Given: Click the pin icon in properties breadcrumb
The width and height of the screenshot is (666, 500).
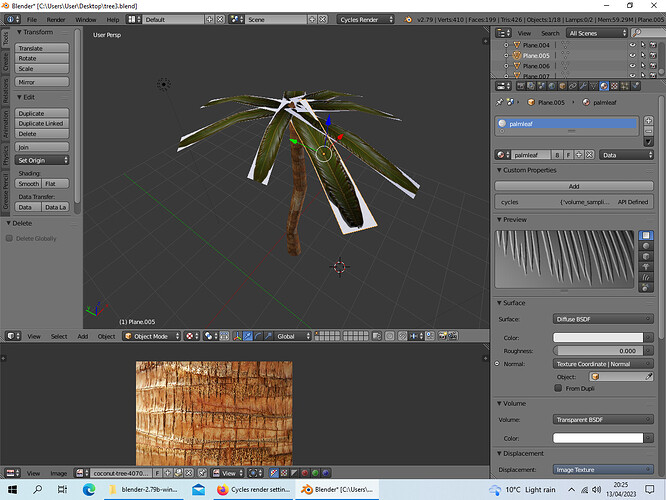Looking at the screenshot, I should [499, 102].
